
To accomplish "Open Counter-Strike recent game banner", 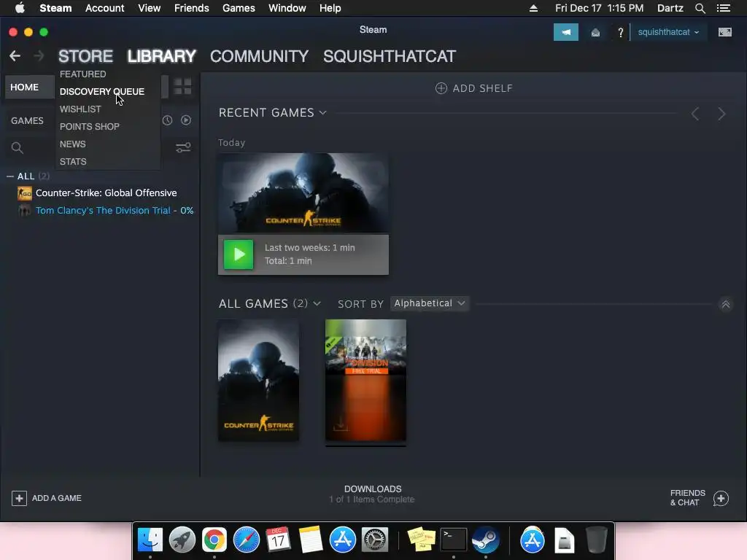I will (303, 192).
